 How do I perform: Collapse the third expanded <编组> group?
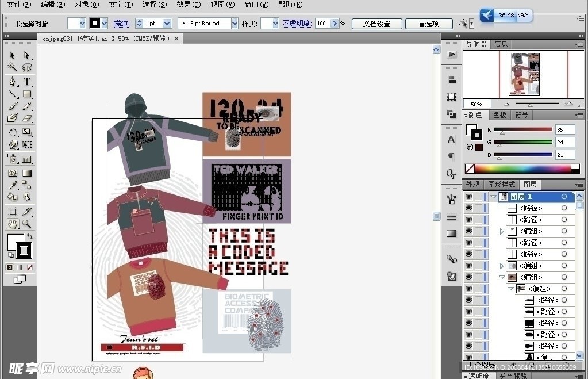coord(502,277)
